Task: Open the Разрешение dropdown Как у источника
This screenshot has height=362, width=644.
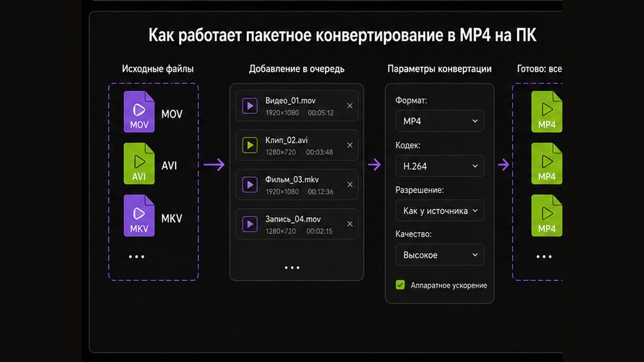Action: coord(440,211)
